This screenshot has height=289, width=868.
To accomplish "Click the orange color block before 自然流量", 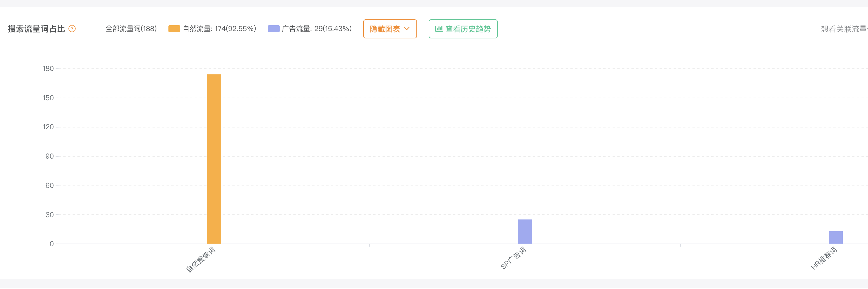I will (x=174, y=29).
